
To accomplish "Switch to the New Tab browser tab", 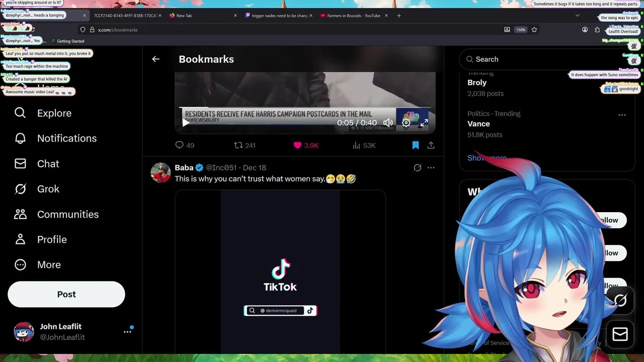I will pos(203,16).
